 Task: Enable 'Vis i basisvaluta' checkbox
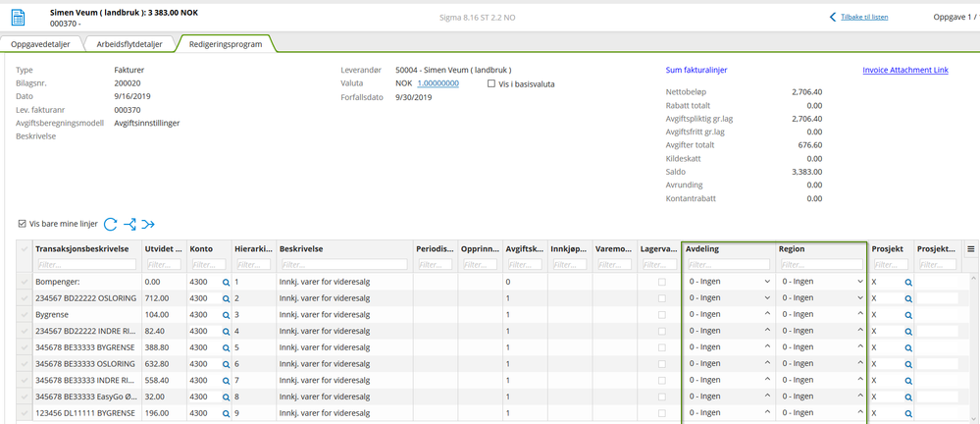point(491,84)
